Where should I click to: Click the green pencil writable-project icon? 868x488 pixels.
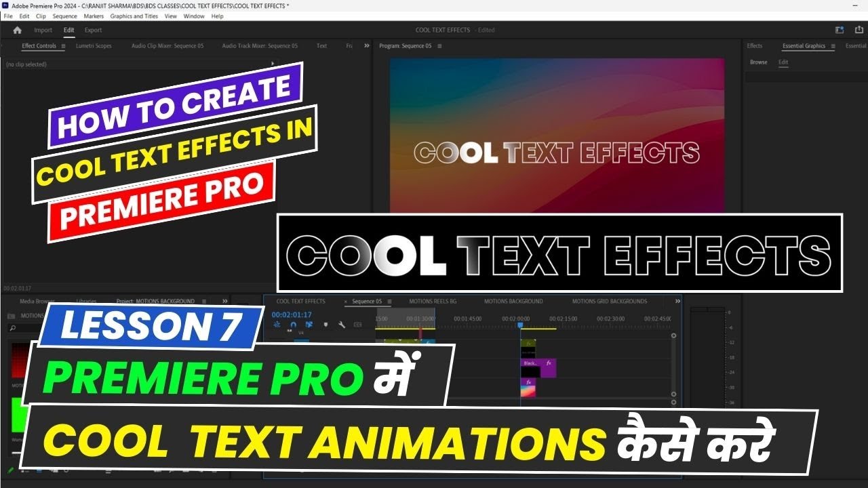(11, 469)
